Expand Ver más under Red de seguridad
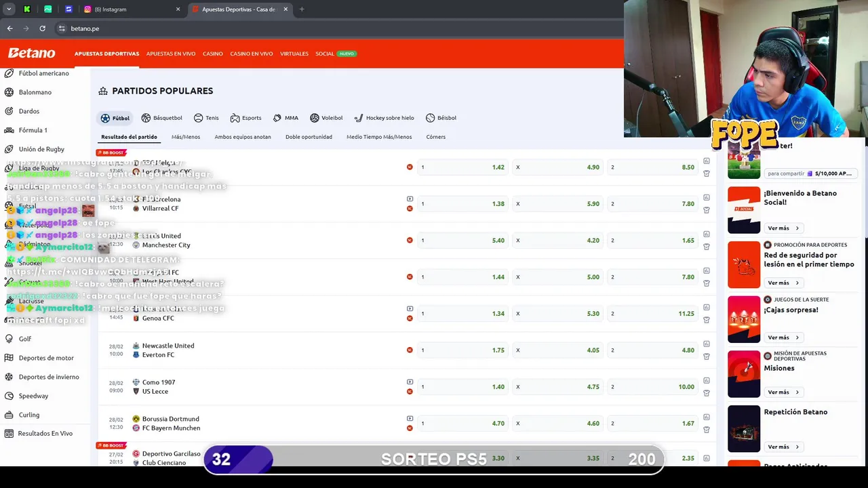868x488 pixels. click(783, 283)
